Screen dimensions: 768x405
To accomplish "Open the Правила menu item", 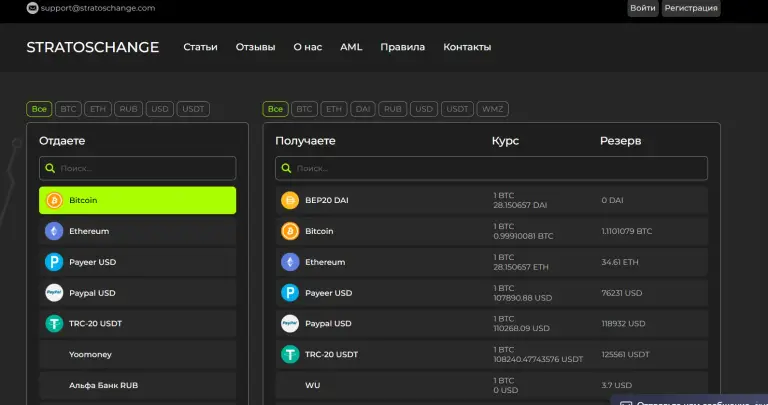I will tap(403, 47).
